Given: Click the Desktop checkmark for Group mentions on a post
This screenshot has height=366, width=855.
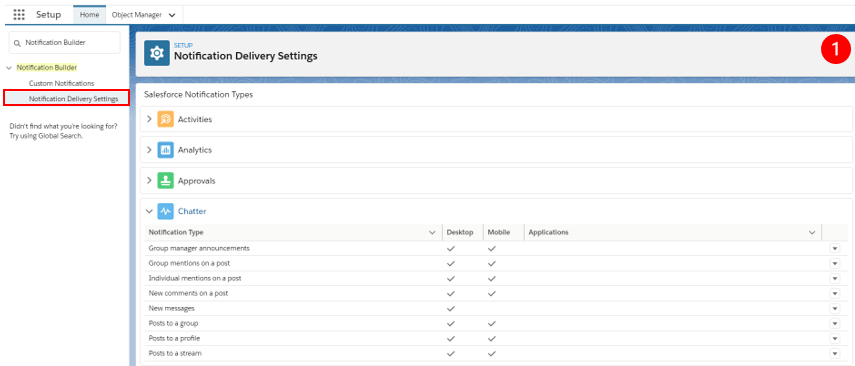Looking at the screenshot, I should [450, 263].
